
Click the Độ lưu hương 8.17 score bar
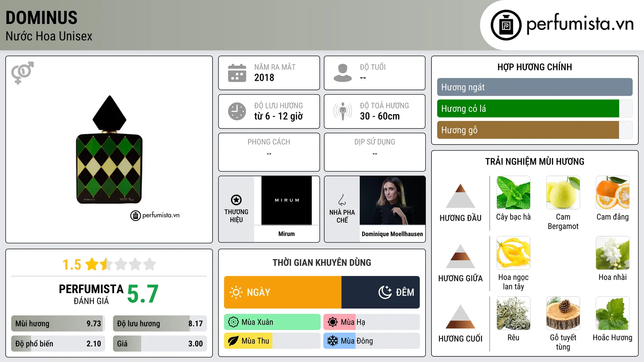tap(160, 323)
